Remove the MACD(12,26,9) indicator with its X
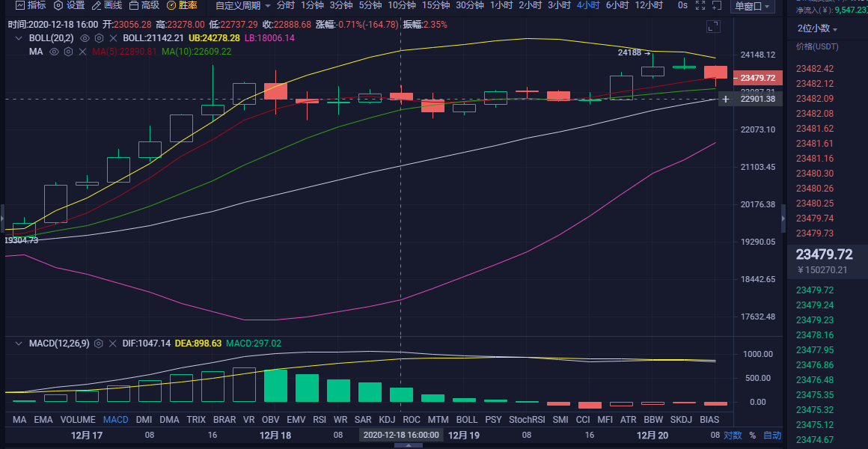Viewport: 868px width, 449px height. 113,343
